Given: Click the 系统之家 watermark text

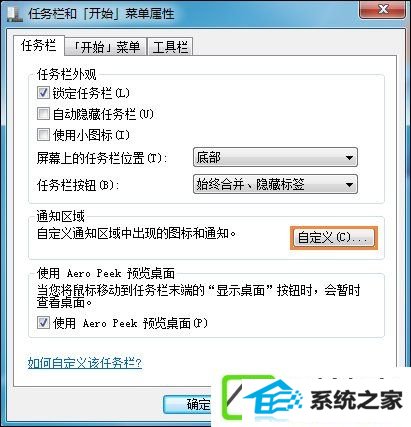Looking at the screenshot, I should click(x=356, y=400).
